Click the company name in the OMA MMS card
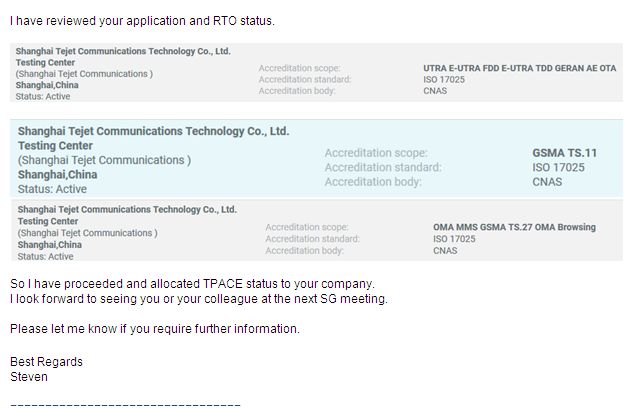 click(x=127, y=209)
